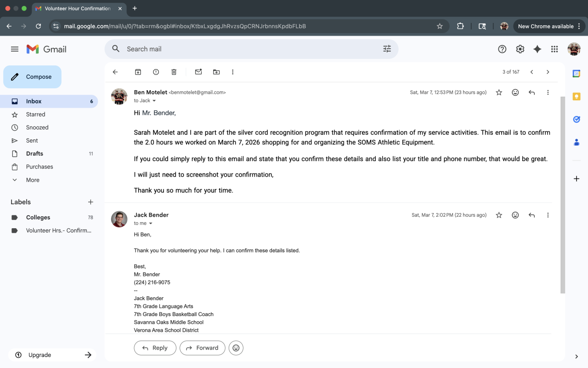Open Google Calendar side panel
This screenshot has height=368, width=588.
577,74
